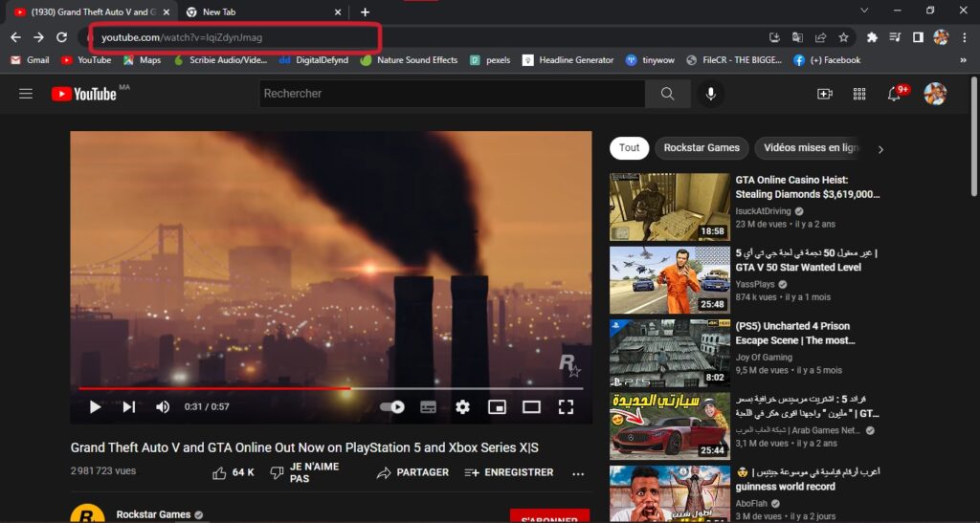Image resolution: width=980 pixels, height=523 pixels.
Task: Open GTA Online Casino Heist thumbnail
Action: pos(669,207)
